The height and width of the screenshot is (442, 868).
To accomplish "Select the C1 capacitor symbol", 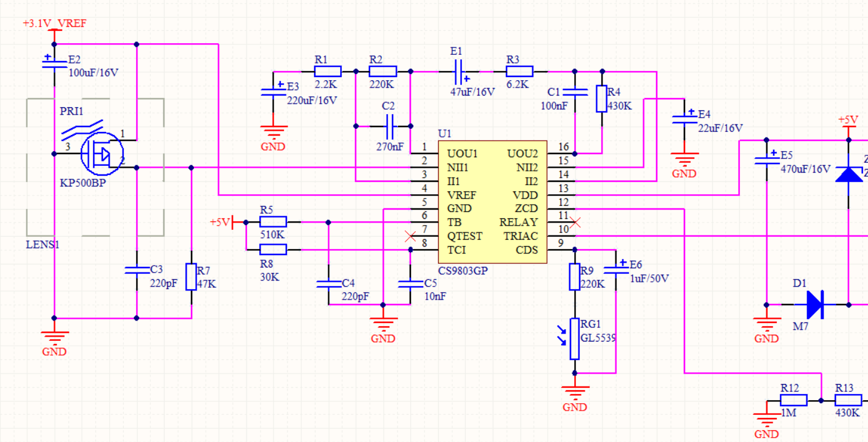I will pyautogui.click(x=575, y=92).
